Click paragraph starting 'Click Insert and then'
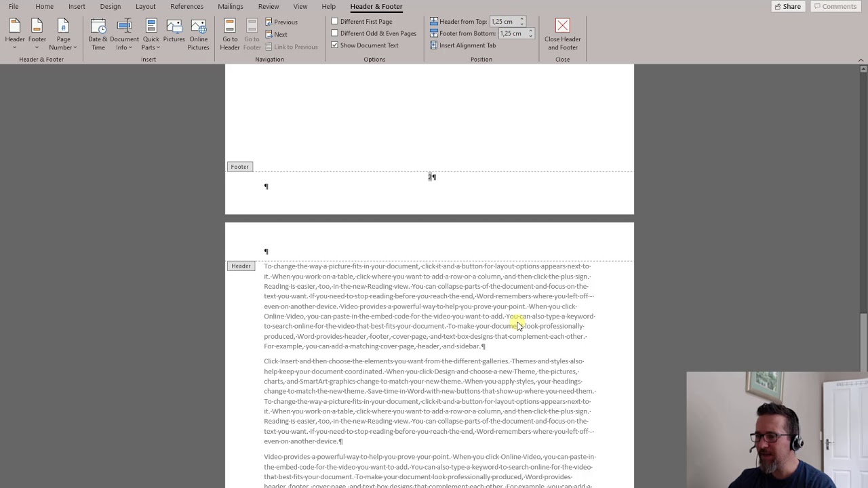Screen dimensions: 868x488 pos(429,401)
